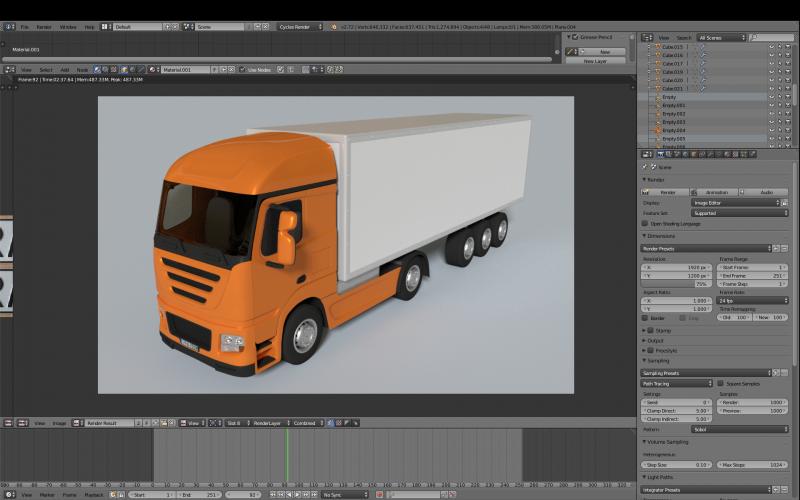
Task: Click the Clamp Direct value field
Action: point(676,411)
